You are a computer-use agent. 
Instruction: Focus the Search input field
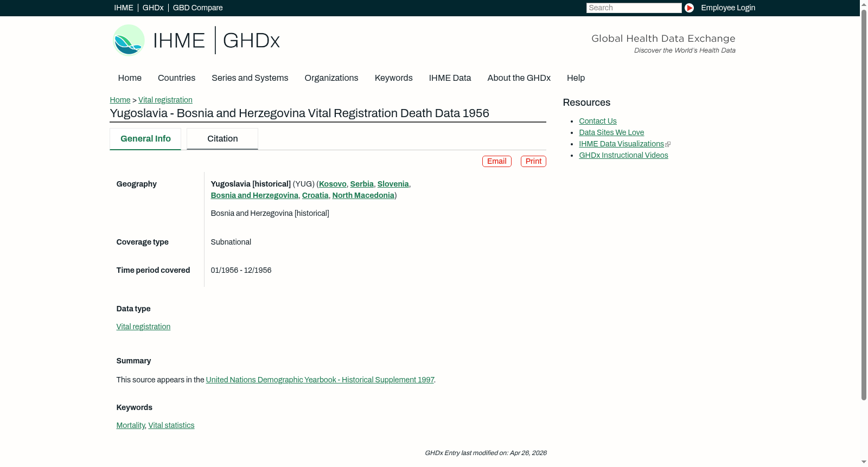tap(634, 8)
